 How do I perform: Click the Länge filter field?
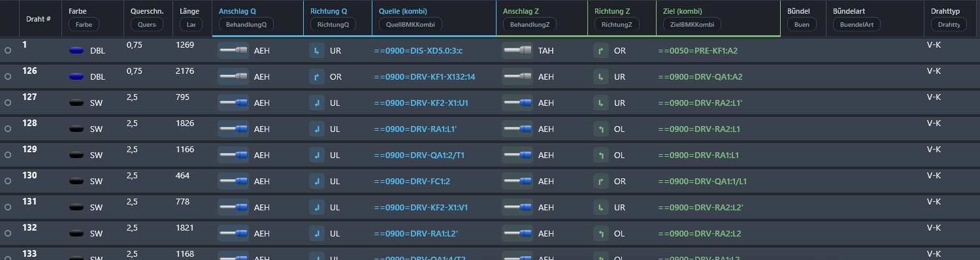pyautogui.click(x=191, y=24)
